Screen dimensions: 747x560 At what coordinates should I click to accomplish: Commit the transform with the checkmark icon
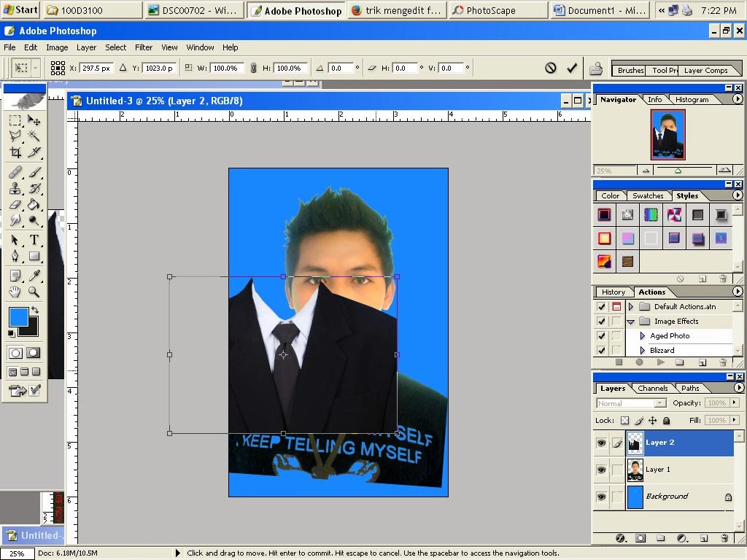(572, 68)
